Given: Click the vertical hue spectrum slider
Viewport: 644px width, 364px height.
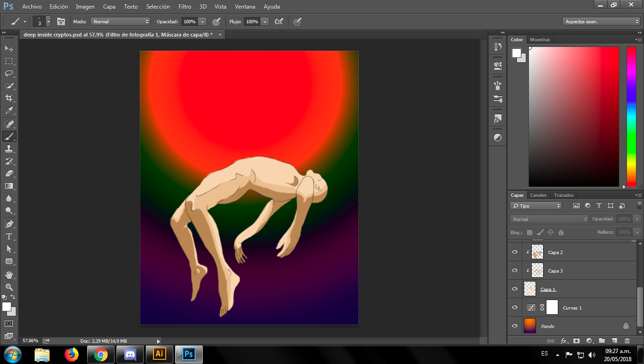Looking at the screenshot, I should tap(631, 117).
